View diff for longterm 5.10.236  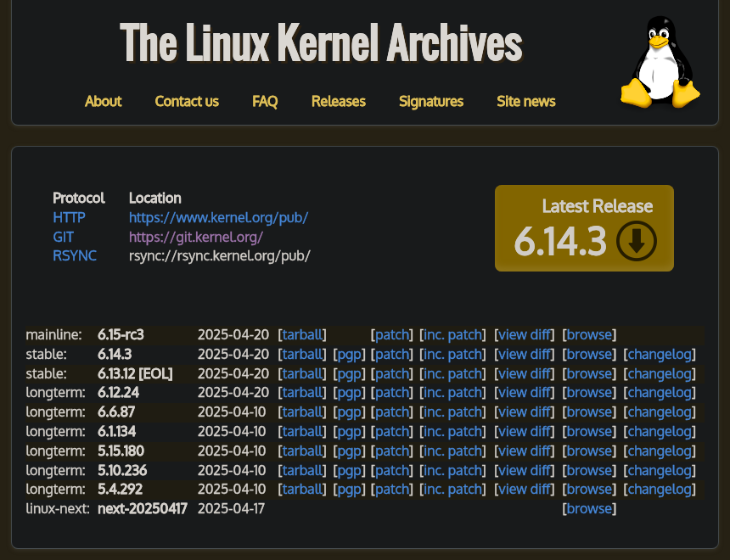[x=525, y=471]
